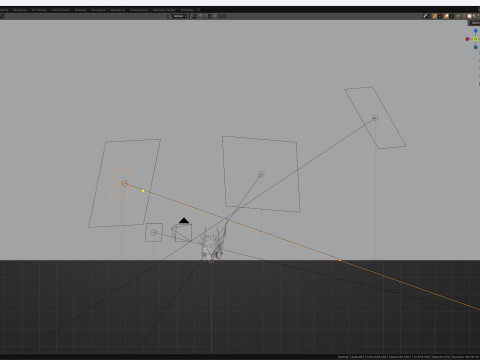This screenshot has height=360, width=480.
Task: Switch to the Sculpting workspace tab
Action: pyautogui.click(x=20, y=10)
